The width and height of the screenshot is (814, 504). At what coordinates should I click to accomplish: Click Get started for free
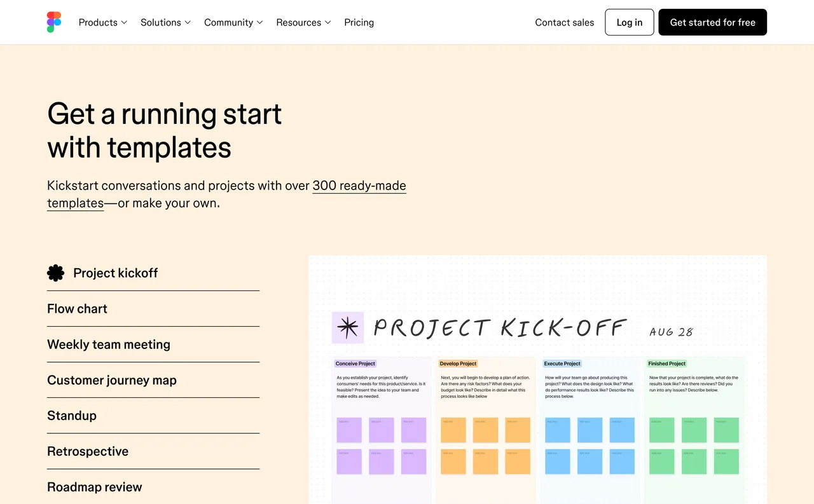[712, 22]
